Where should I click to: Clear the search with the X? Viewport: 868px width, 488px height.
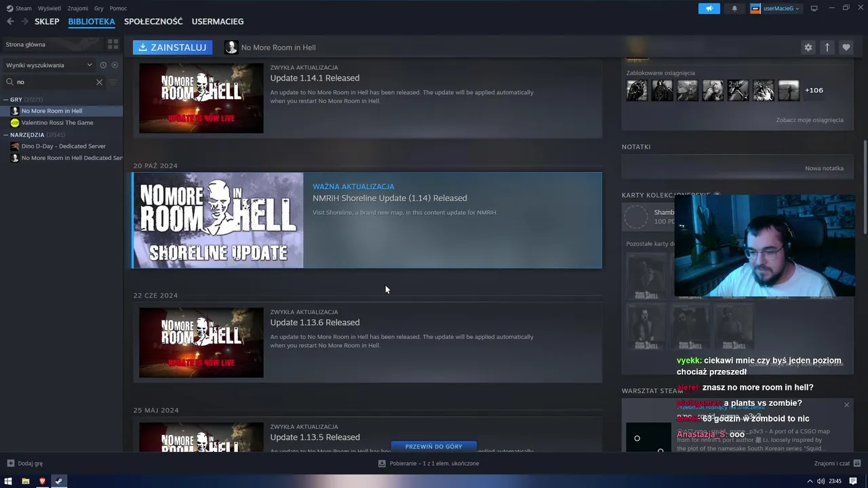(99, 82)
